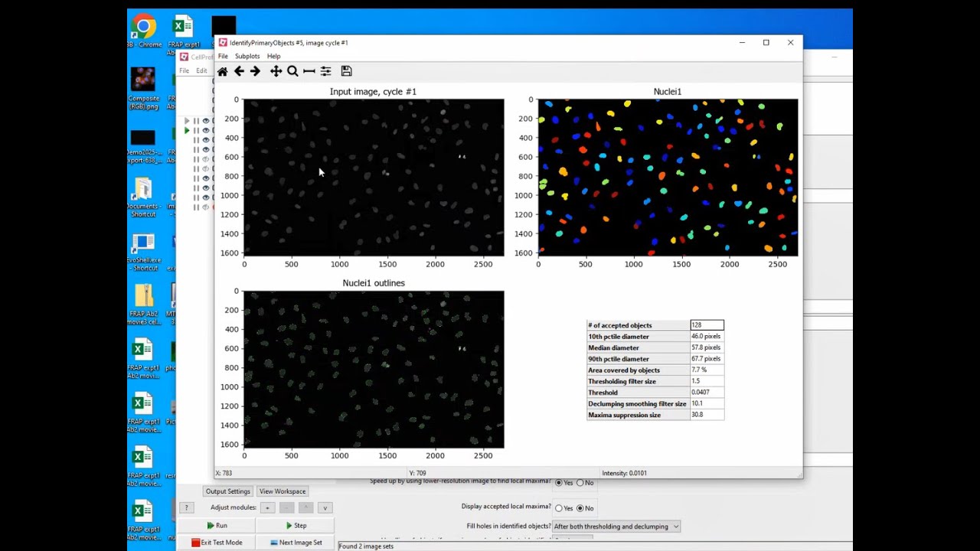Click the green play arrow in pipeline list
Screen dimensions: 980x551
187,131
